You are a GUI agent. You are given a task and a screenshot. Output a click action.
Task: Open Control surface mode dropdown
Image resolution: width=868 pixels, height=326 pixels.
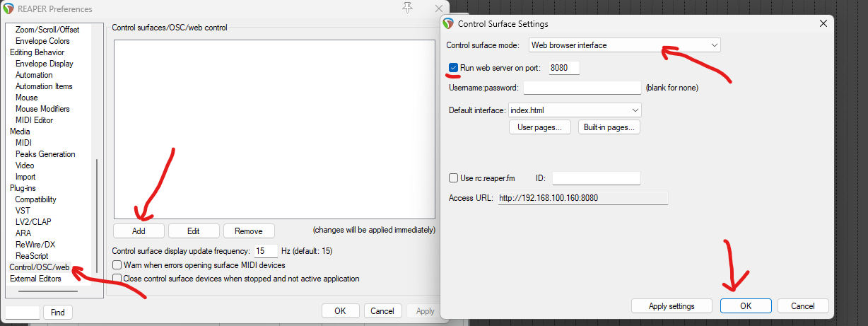tap(624, 45)
